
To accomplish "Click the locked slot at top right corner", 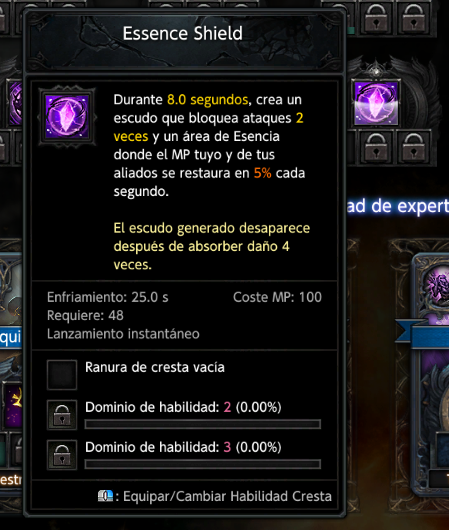I will point(413,18).
